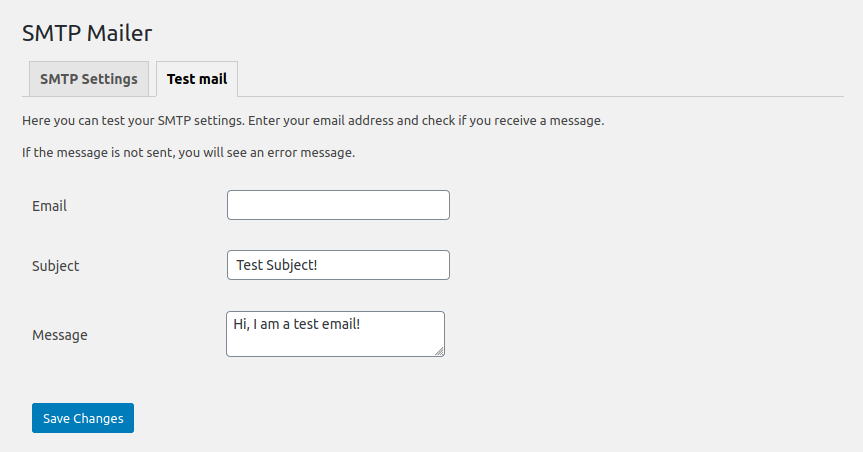863x452 pixels.
Task: Click the Subject field label
Action: coord(56,266)
